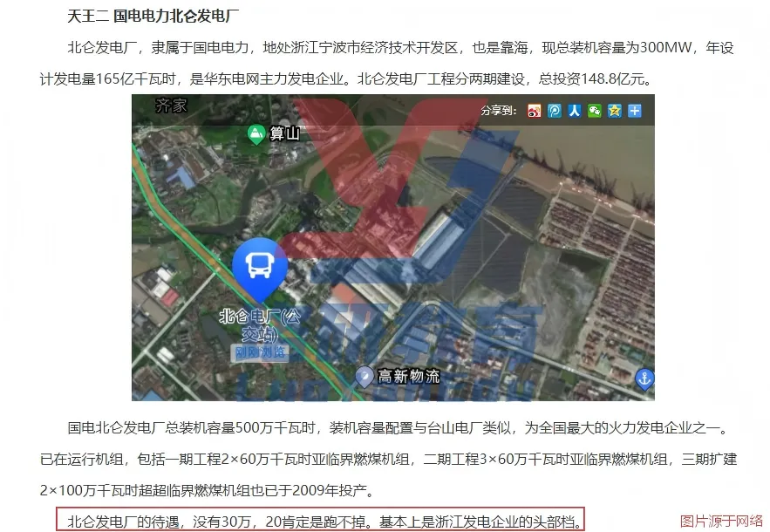
Task: Share to WeChat icon
Action: click(x=594, y=111)
